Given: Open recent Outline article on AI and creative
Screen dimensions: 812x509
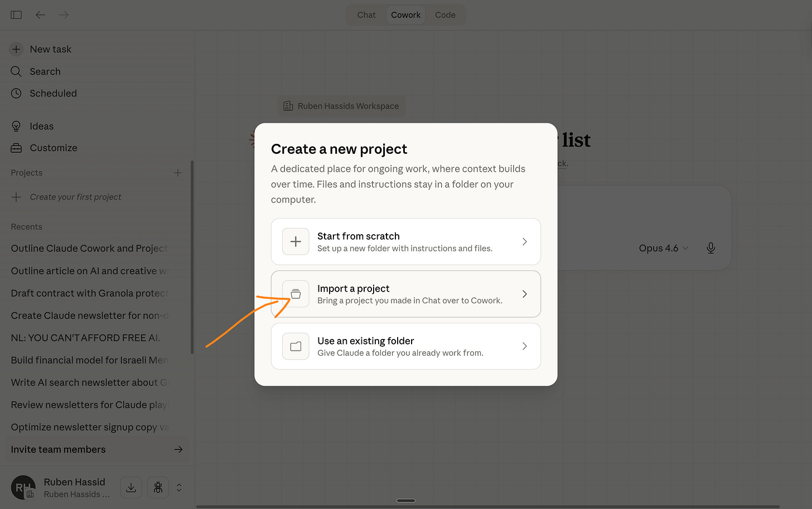Looking at the screenshot, I should 89,270.
